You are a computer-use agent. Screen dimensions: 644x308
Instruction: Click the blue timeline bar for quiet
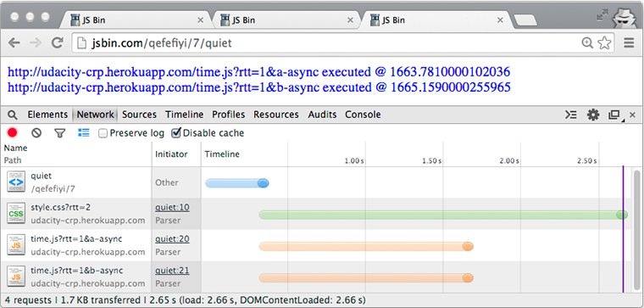click(x=237, y=183)
